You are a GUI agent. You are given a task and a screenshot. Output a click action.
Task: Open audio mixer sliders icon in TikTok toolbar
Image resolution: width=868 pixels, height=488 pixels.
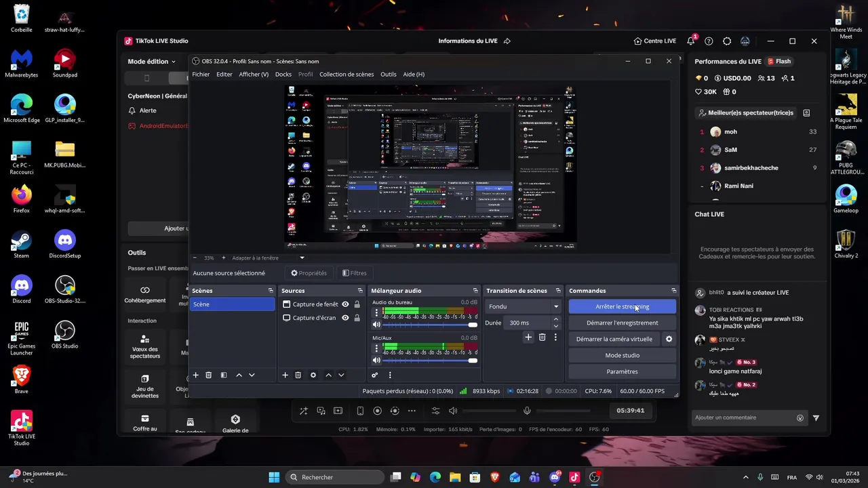(435, 411)
